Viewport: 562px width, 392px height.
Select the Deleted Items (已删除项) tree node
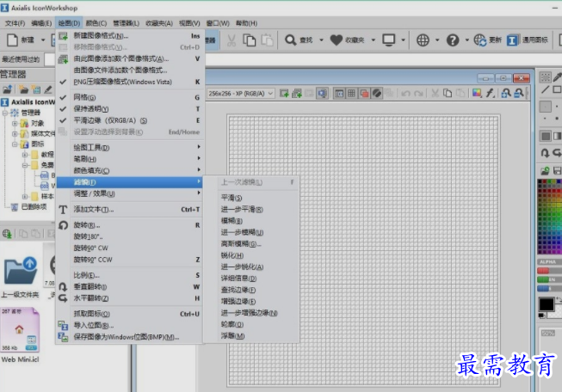pyautogui.click(x=34, y=207)
